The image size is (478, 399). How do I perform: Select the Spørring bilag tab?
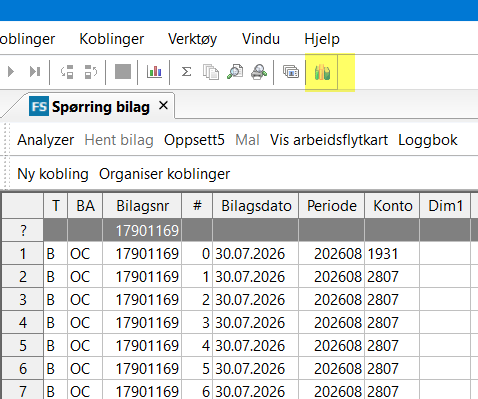pos(101,107)
